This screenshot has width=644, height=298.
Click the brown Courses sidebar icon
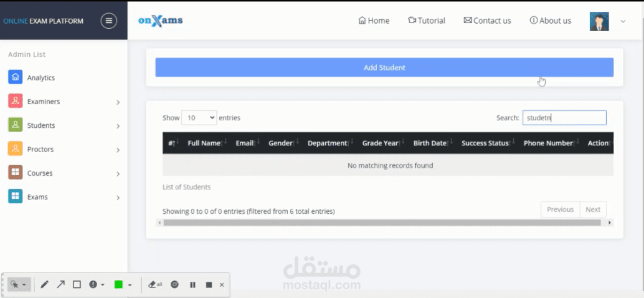coord(15,172)
